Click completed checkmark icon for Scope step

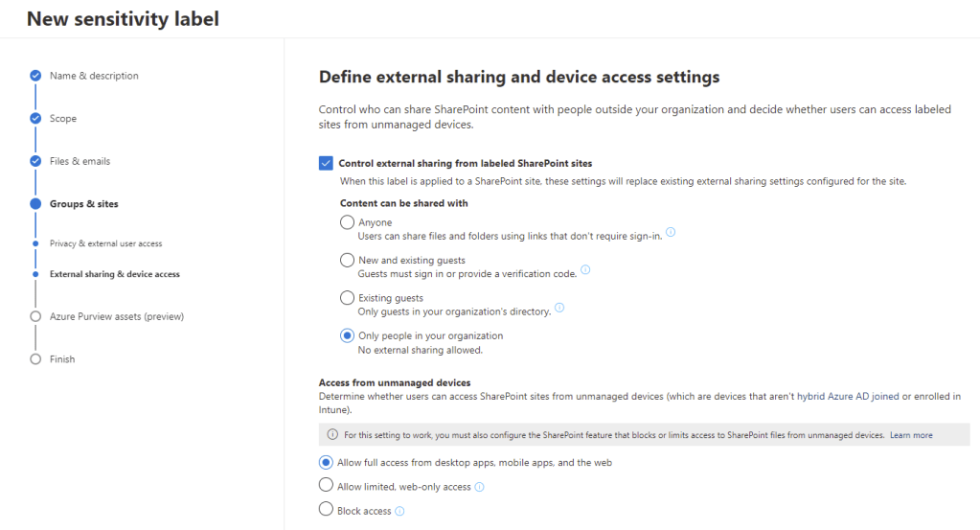(35, 118)
